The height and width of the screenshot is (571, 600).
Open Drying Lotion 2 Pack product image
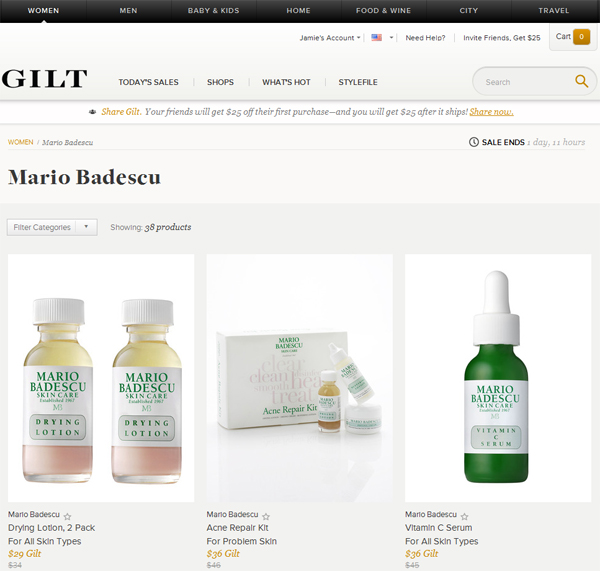click(101, 378)
